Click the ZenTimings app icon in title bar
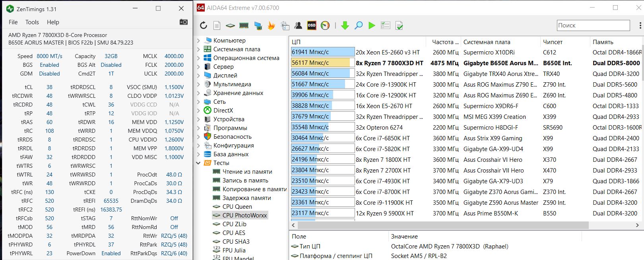This screenshot has width=644, height=260. pyautogui.click(x=10, y=8)
